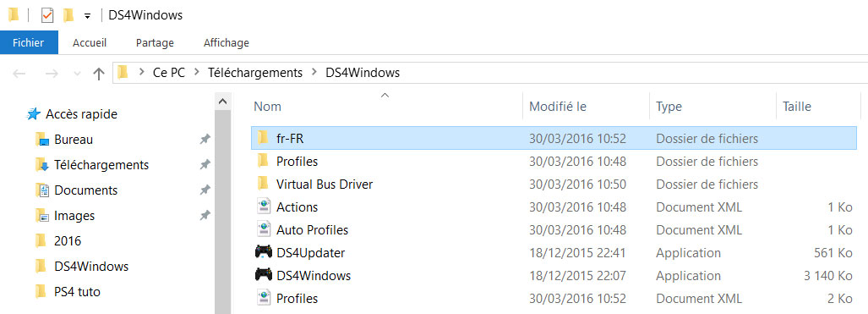The image size is (868, 314).
Task: Click the DS4Windows application name in list
Action: (x=314, y=276)
